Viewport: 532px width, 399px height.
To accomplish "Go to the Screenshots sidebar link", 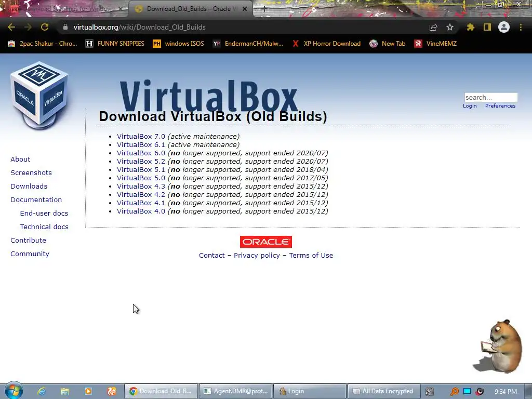I will pos(31,172).
